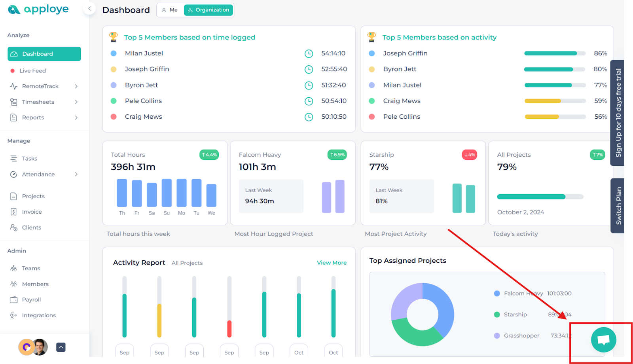The width and height of the screenshot is (633, 364).
Task: Open the Teams page
Action: [31, 268]
